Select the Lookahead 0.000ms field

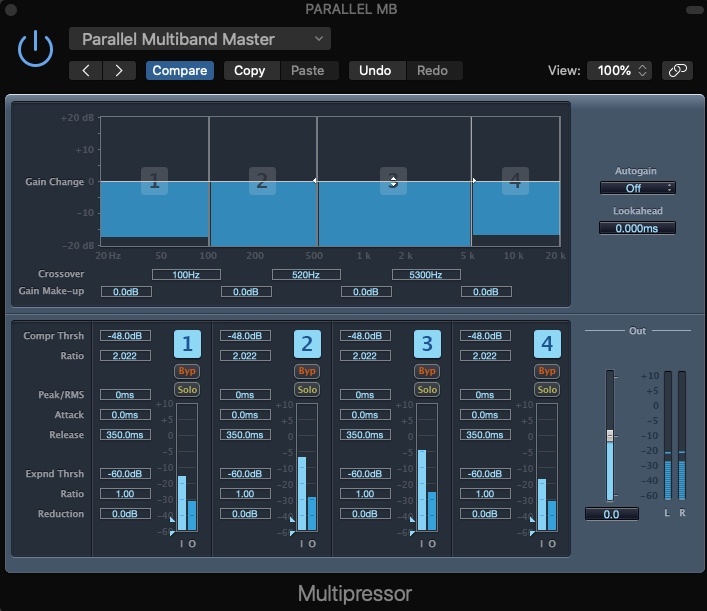coord(637,228)
